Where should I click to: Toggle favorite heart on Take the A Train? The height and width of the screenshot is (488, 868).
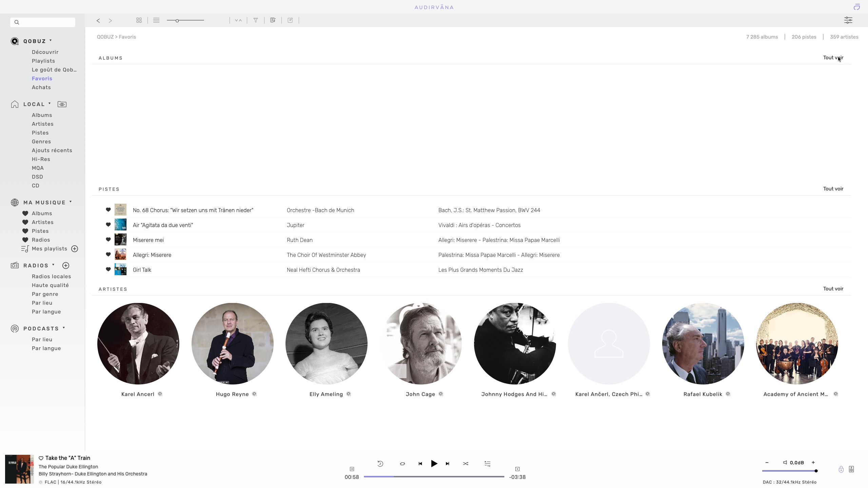pyautogui.click(x=41, y=459)
